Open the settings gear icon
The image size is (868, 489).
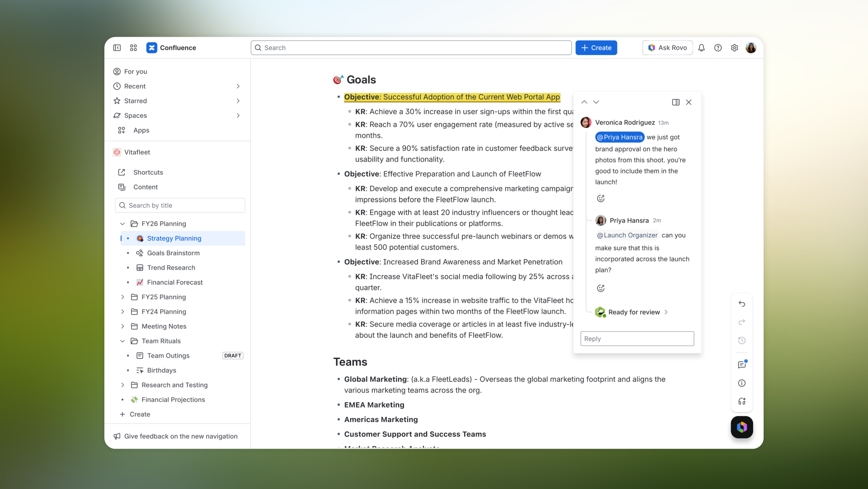pyautogui.click(x=734, y=48)
